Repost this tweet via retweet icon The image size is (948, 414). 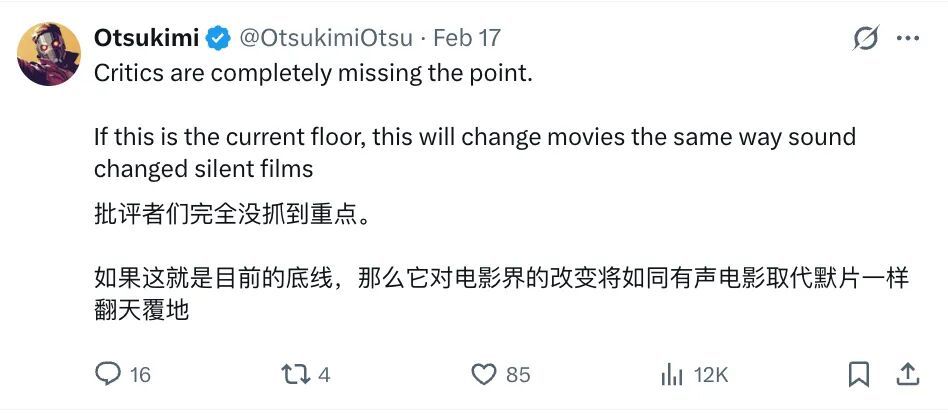point(295,374)
